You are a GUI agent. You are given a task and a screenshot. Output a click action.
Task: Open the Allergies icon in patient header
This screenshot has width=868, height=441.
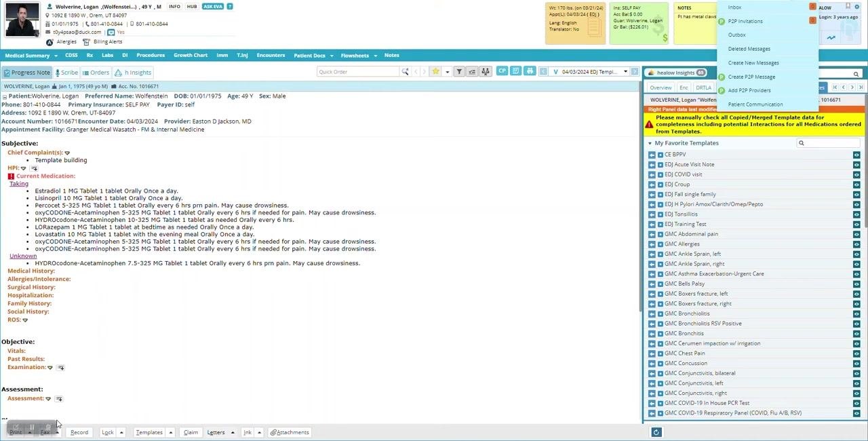(x=50, y=42)
